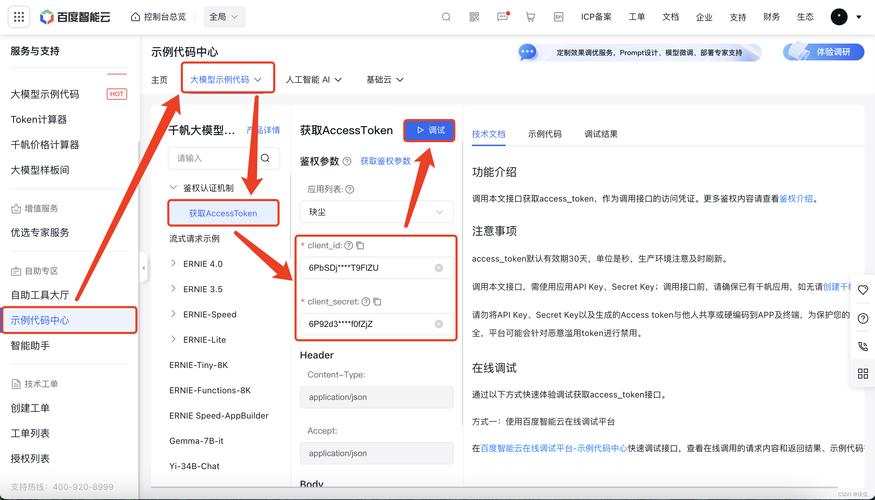Click the Baidu AI Cloud logo
This screenshot has height=500, width=875.
[75, 17]
